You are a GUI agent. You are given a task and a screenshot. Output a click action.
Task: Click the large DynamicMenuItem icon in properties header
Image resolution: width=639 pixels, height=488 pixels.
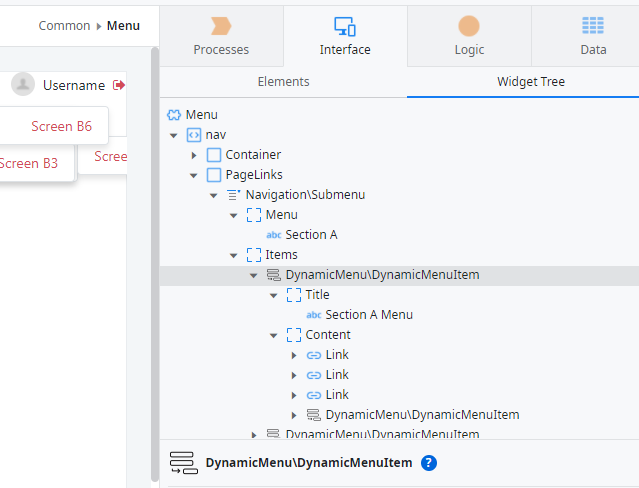pyautogui.click(x=184, y=463)
